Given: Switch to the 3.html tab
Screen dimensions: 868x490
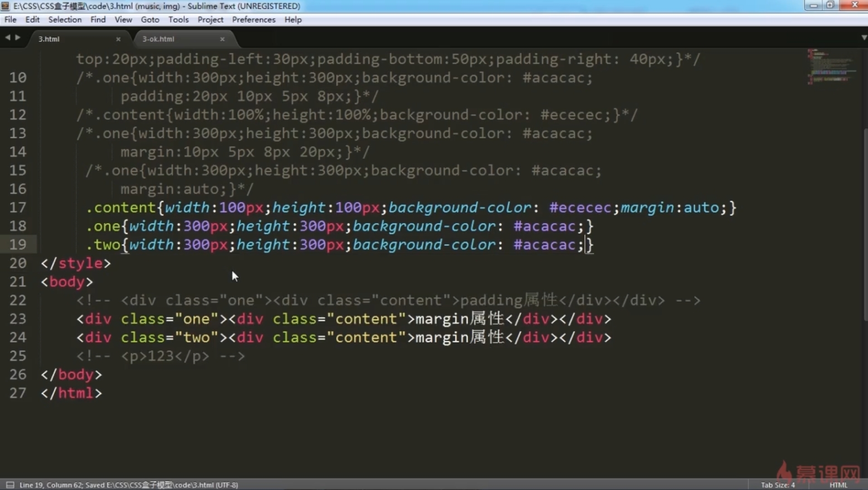Looking at the screenshot, I should click(49, 39).
